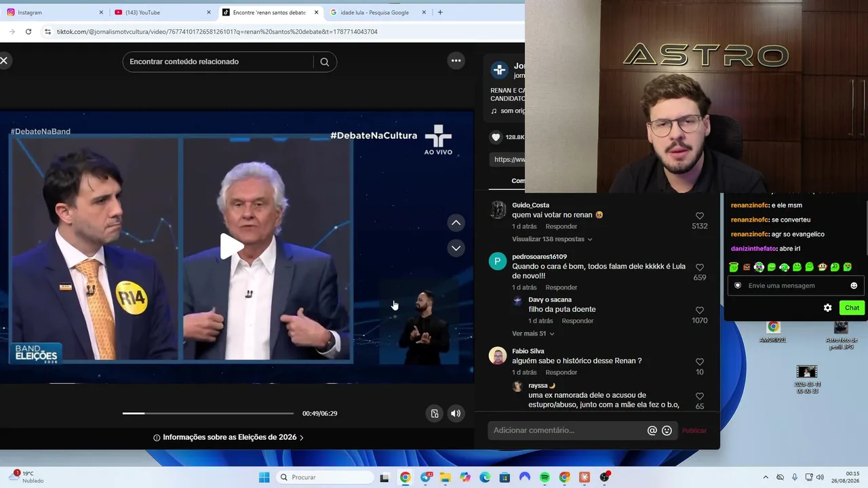Close the idade lula Google tab
The height and width of the screenshot is (488, 868).
424,12
